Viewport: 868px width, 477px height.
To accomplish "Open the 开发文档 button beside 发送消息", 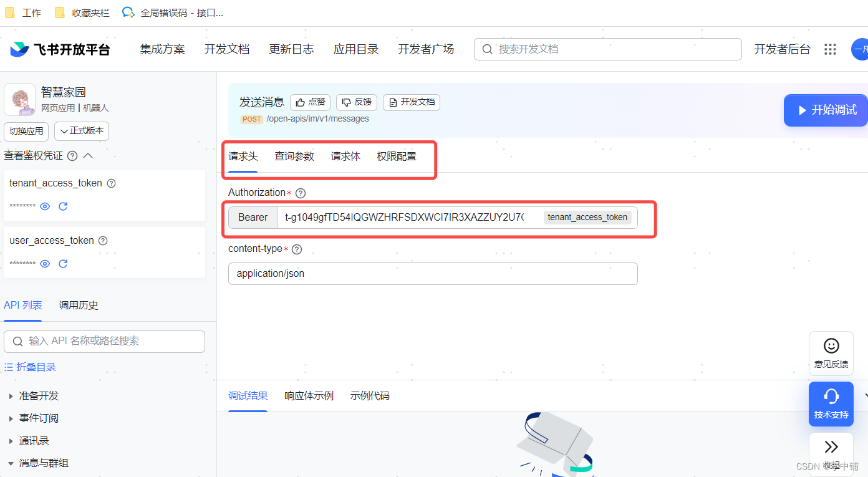I will pyautogui.click(x=412, y=102).
